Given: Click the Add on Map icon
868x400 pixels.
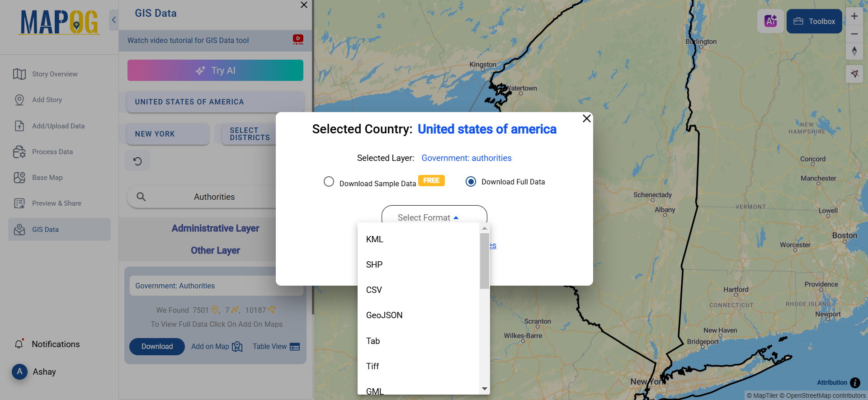Looking at the screenshot, I should [x=237, y=346].
